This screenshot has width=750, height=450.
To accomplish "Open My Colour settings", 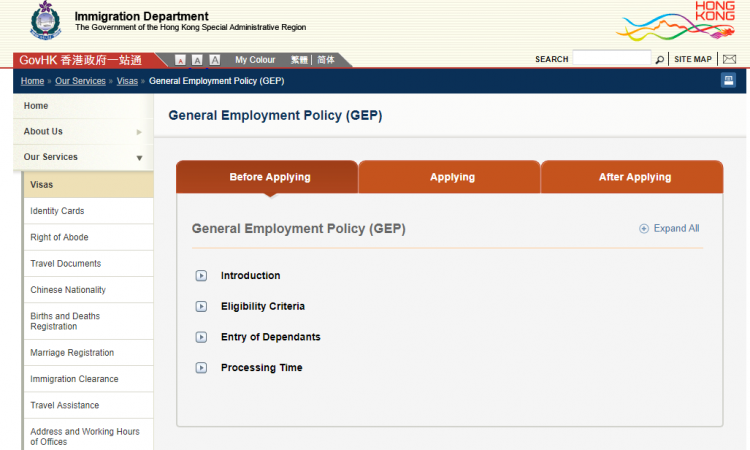I will tap(255, 60).
